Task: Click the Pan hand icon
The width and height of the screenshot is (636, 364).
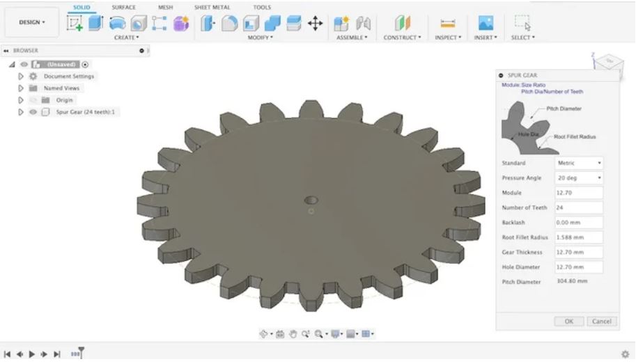Action: click(293, 334)
